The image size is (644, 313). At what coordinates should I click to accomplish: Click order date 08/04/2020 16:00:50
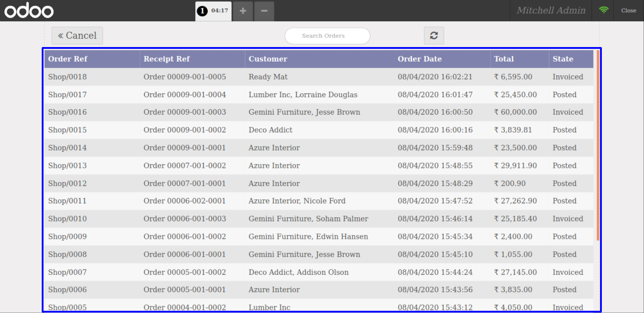(435, 112)
